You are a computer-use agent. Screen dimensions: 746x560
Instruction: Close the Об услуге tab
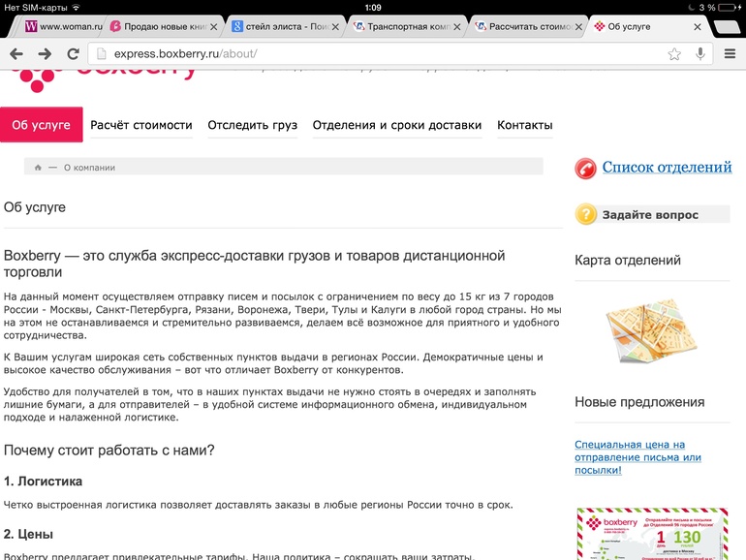coord(698,27)
